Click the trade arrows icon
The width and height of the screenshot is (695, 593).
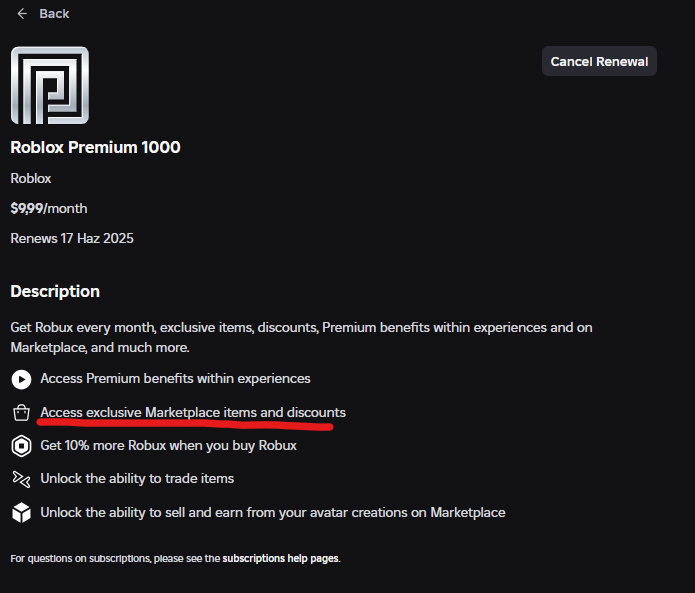(x=21, y=479)
